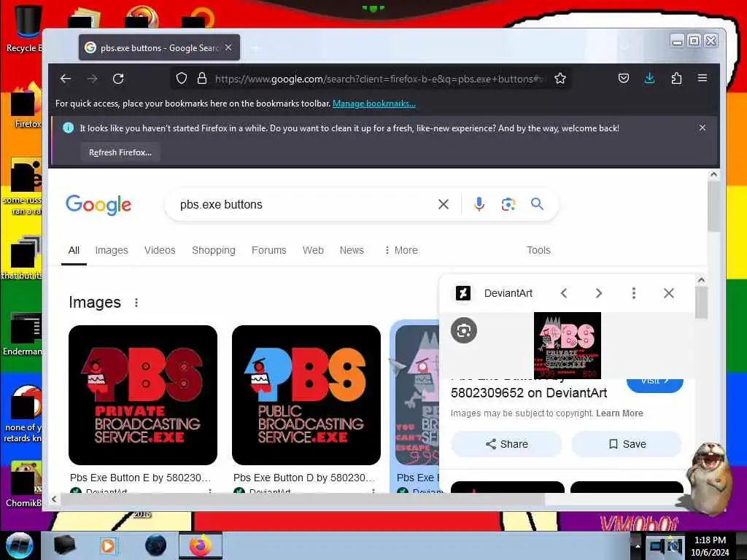Show previous image in DeviantArt panel
The image size is (747, 560).
(x=564, y=293)
